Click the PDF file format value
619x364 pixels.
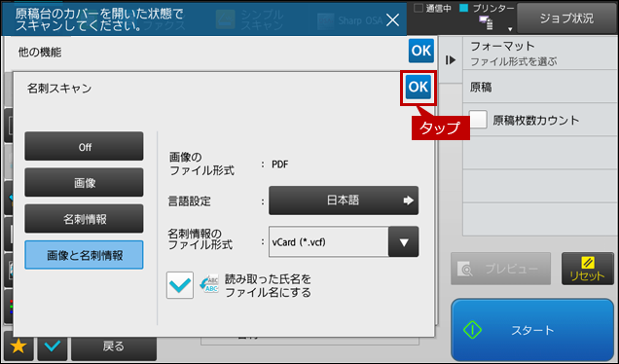(280, 164)
